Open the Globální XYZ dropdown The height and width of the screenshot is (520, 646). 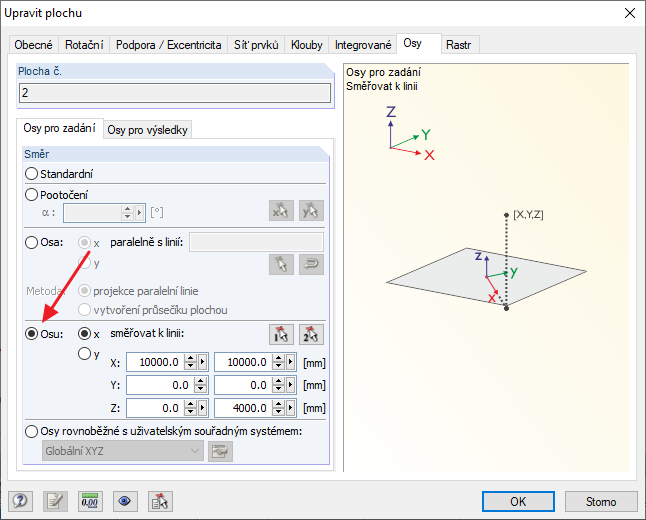coord(123,451)
